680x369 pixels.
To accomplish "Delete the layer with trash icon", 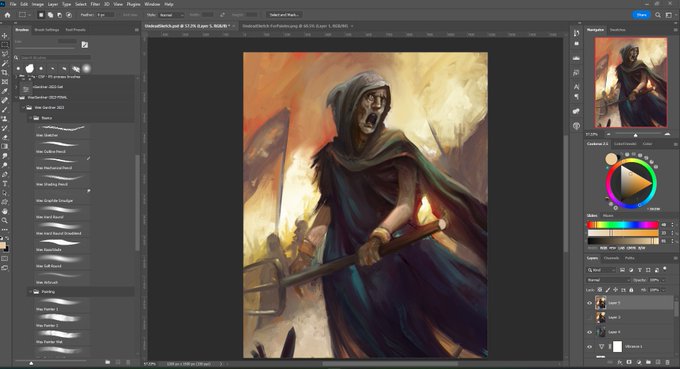I will point(667,362).
